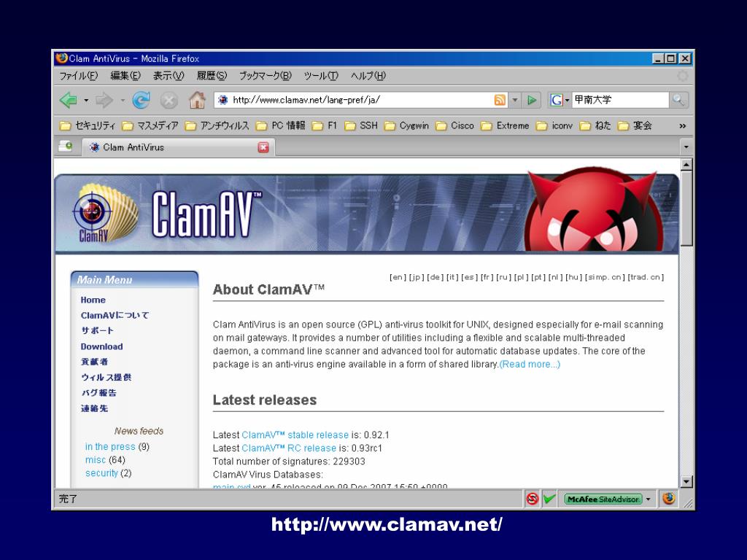Open the McAfee SiteAdvisor dropdown arrow
This screenshot has height=560, width=747.
click(648, 499)
